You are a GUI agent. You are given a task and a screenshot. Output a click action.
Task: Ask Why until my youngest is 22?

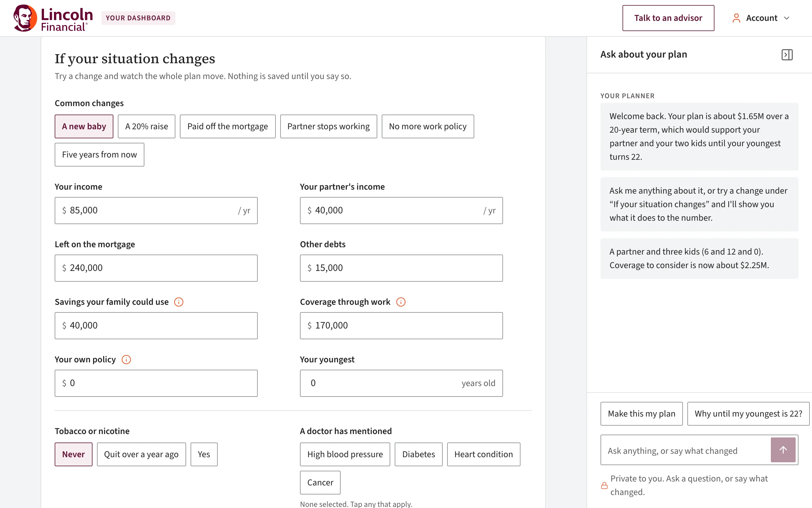click(748, 413)
